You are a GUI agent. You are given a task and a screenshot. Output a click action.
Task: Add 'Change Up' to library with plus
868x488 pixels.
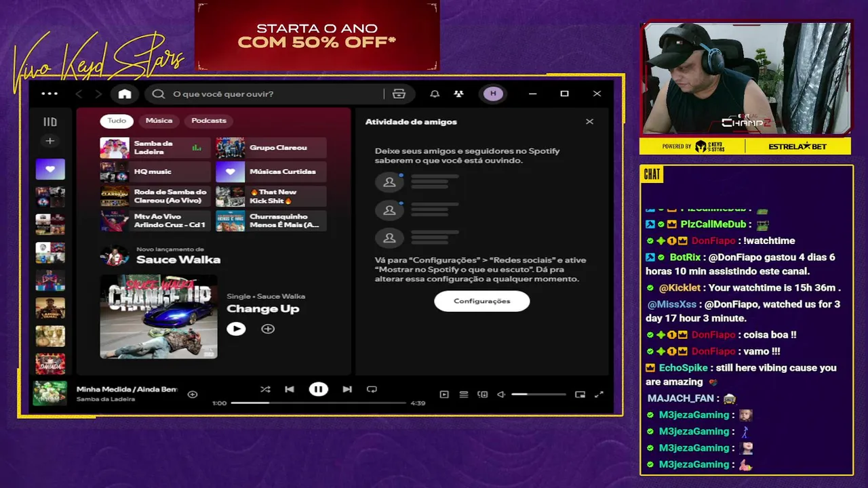(x=268, y=329)
